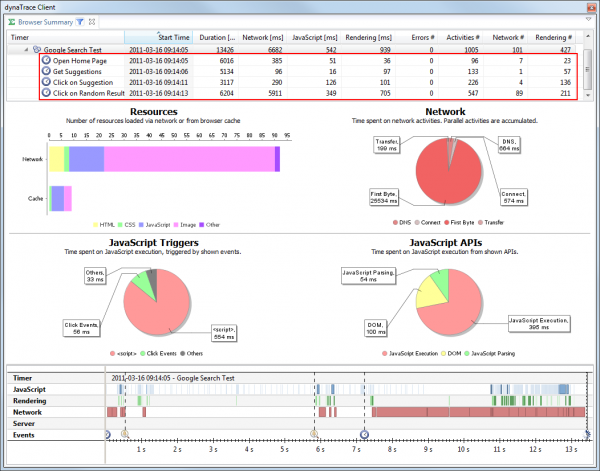Select the Click on Suggestion row
600x471 pixels.
click(308, 82)
